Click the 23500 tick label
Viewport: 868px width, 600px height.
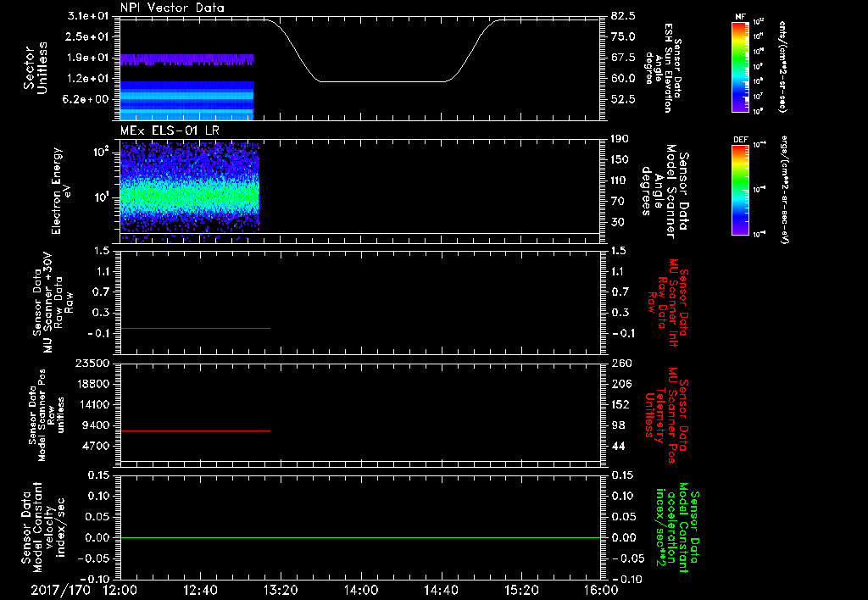[92, 363]
